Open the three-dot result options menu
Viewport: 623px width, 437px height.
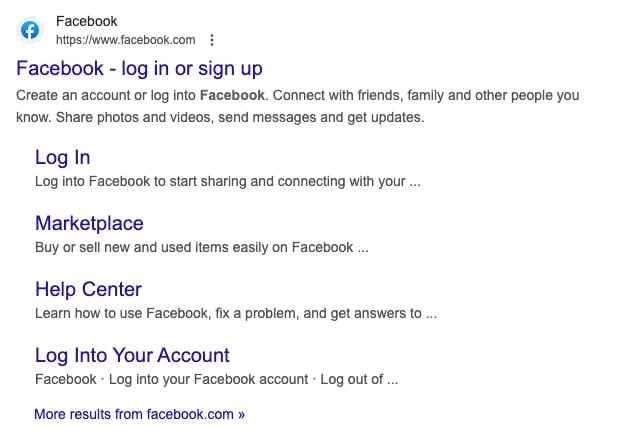[x=211, y=40]
